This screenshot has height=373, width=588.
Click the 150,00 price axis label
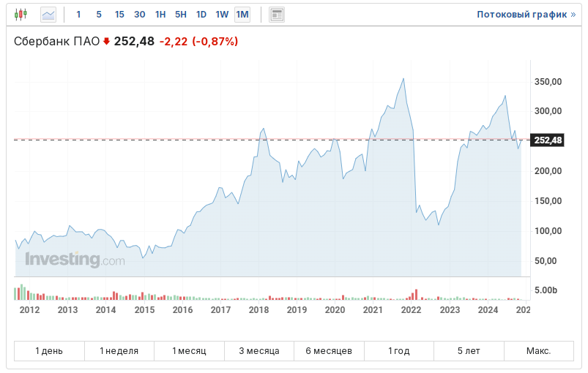pos(548,200)
